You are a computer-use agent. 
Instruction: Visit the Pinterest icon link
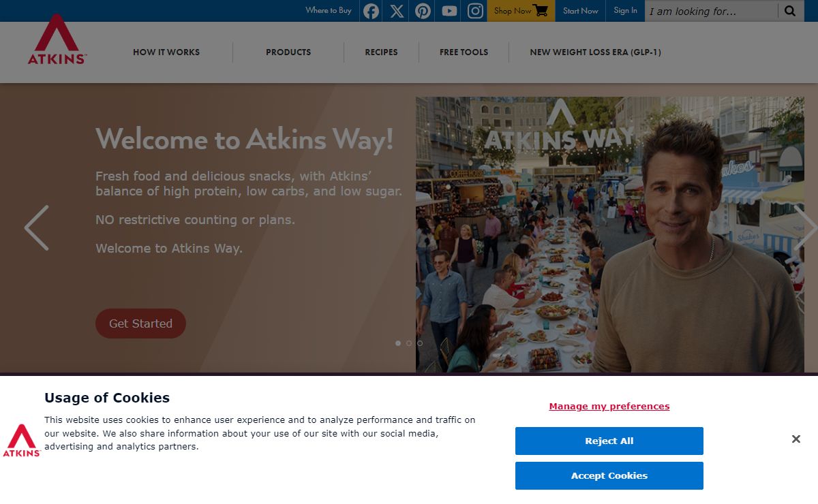pos(423,11)
